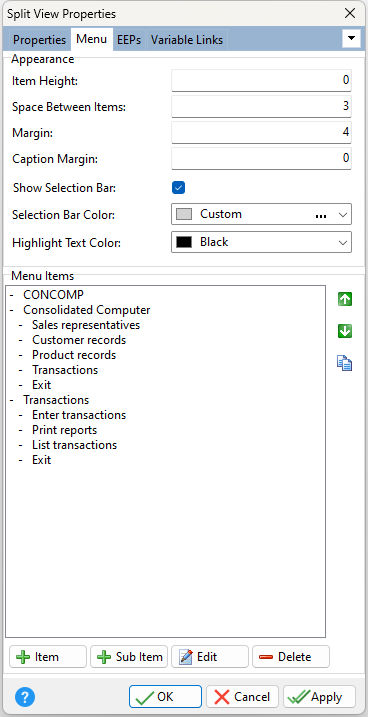
Task: Click the Margin input field
Action: coord(261,133)
